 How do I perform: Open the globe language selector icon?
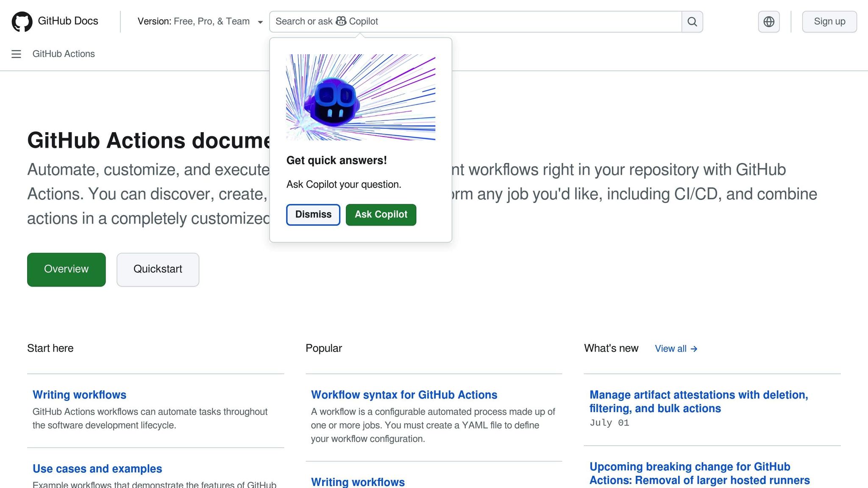coord(769,22)
